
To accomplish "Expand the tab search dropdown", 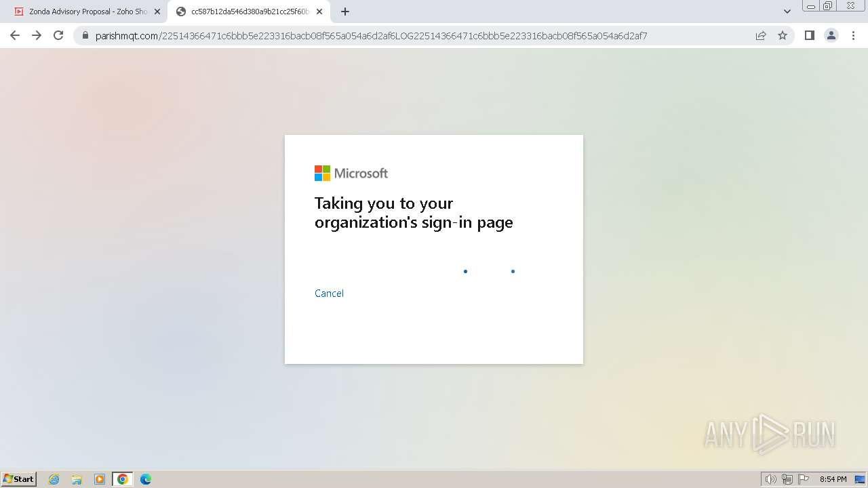I will click(x=787, y=12).
